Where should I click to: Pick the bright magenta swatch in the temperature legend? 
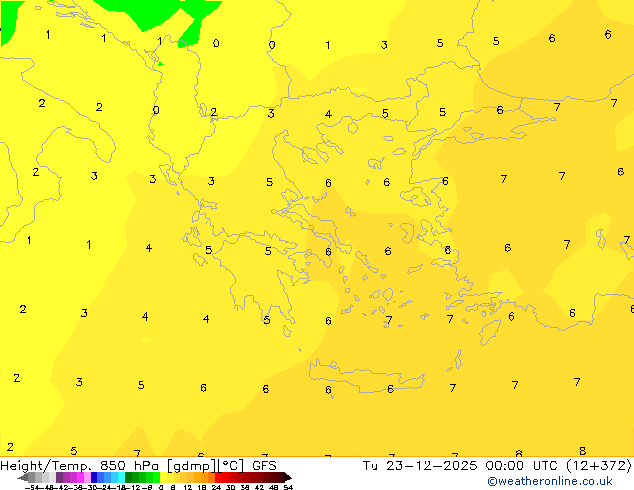click(80, 477)
